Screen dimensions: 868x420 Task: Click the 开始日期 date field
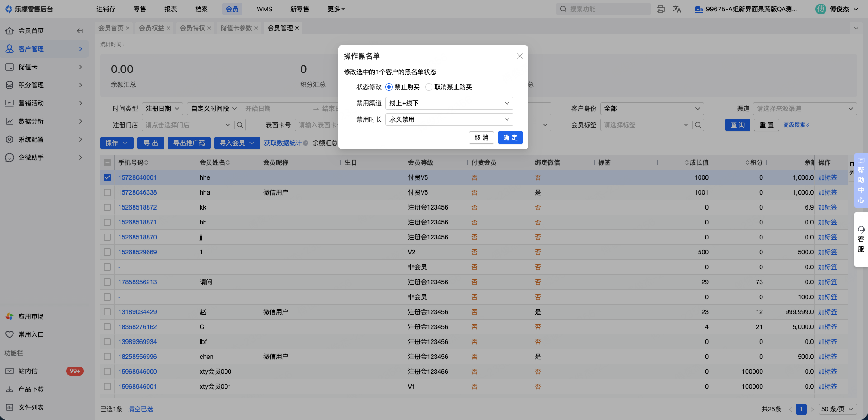[x=276, y=109]
